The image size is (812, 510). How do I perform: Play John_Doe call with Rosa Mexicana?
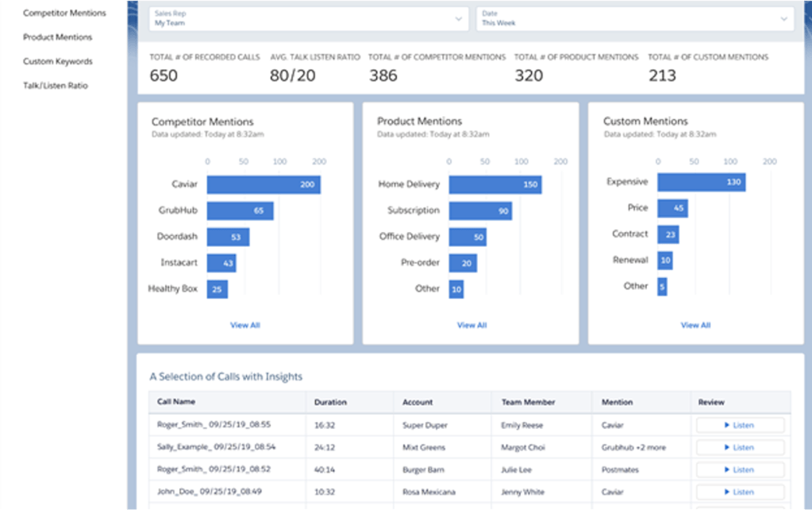(740, 492)
